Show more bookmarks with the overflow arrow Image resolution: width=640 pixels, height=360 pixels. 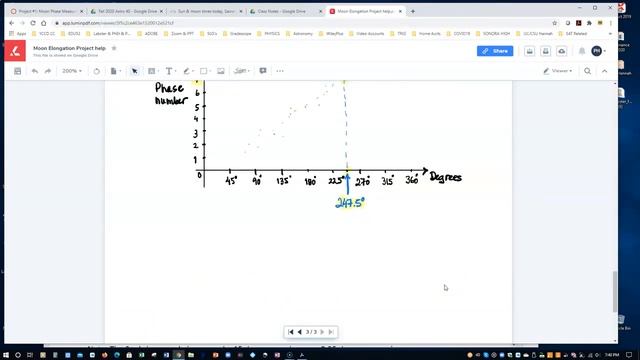tap(610, 33)
